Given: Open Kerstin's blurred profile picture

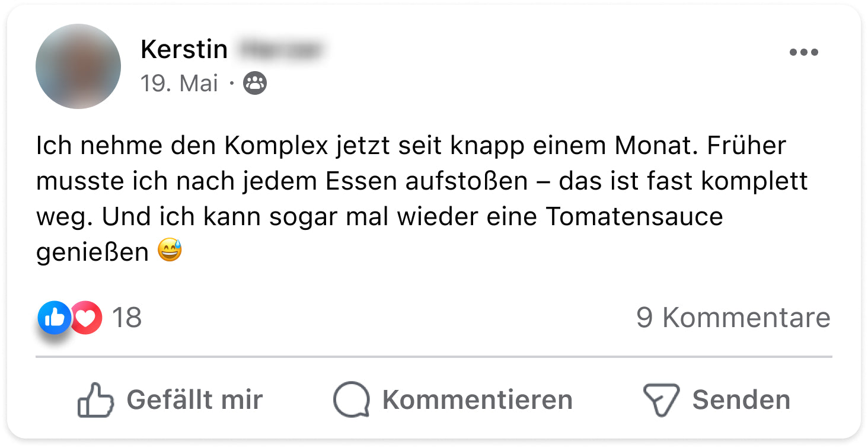Looking at the screenshot, I should coord(78,66).
